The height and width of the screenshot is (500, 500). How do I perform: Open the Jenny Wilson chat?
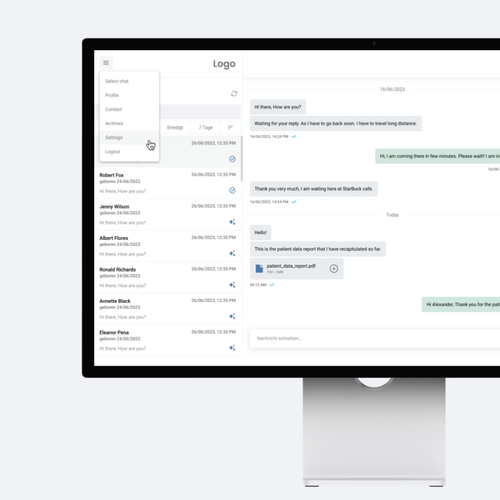pos(168,214)
